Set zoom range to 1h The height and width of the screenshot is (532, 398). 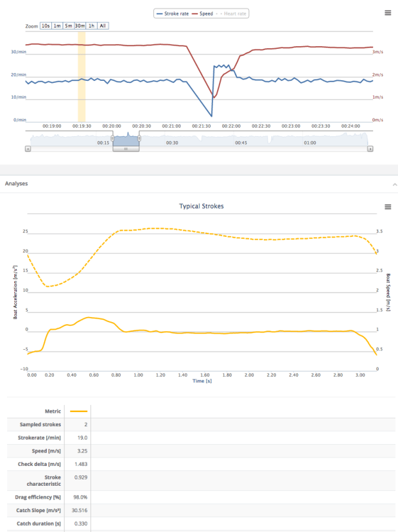91,26
